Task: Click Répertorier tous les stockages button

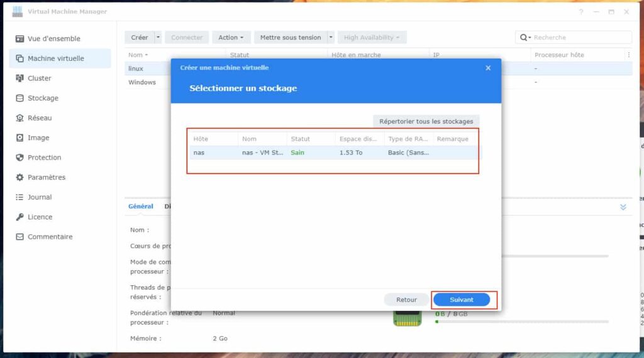Action: (426, 121)
